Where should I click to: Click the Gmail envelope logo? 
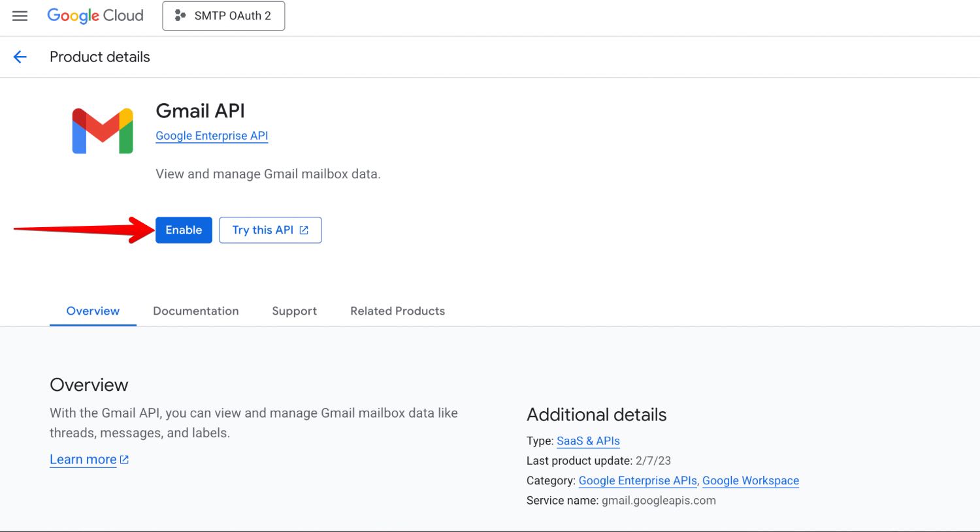(x=103, y=131)
